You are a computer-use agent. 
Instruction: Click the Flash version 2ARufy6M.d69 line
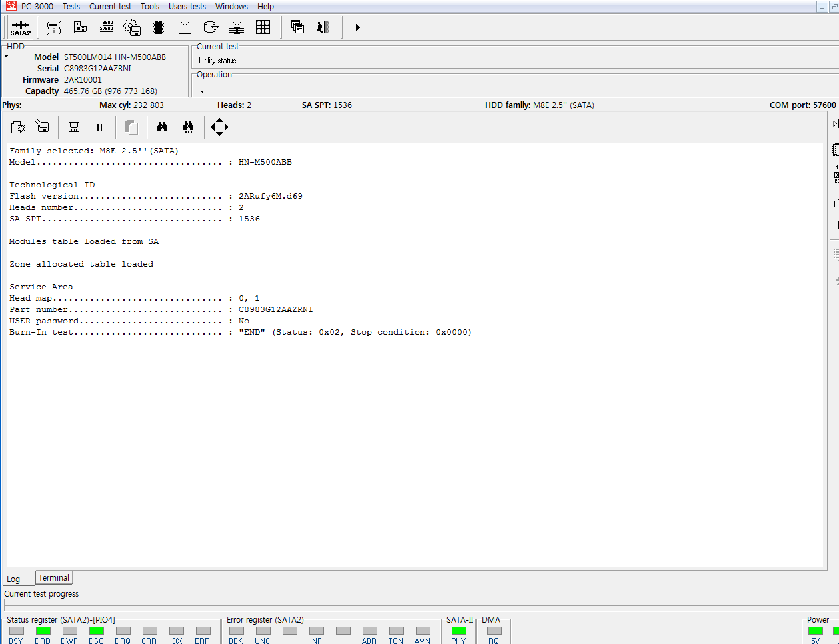155,197
